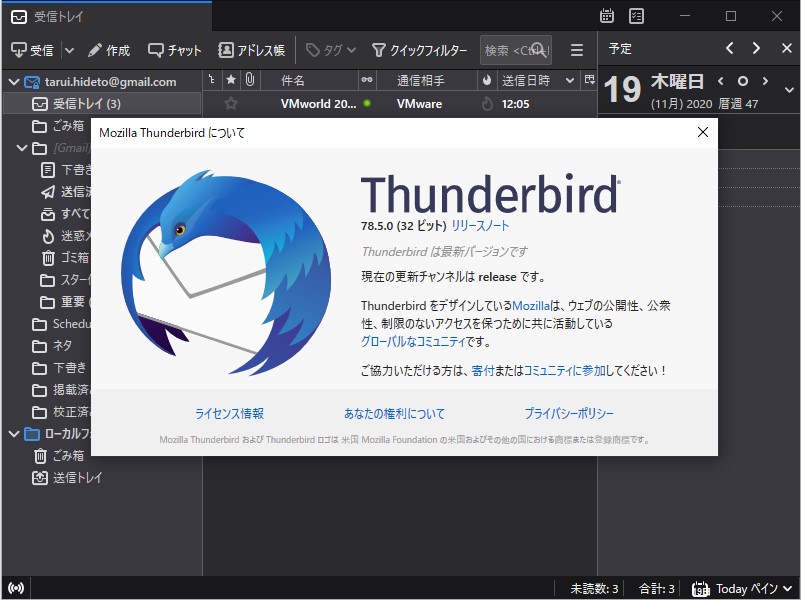The image size is (801, 600).
Task: Open the application hamburger menu
Action: pos(576,48)
